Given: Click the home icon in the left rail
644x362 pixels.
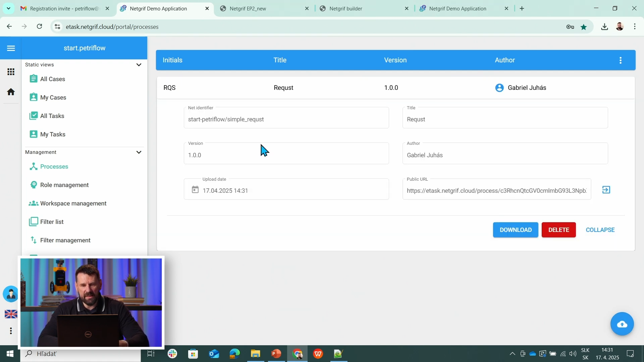Looking at the screenshot, I should 11,92.
